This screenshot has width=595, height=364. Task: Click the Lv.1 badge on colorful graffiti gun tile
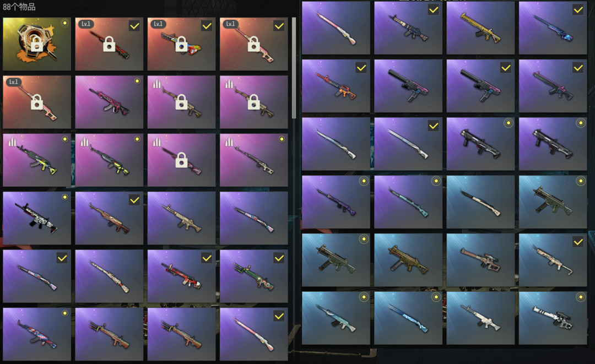click(x=158, y=24)
